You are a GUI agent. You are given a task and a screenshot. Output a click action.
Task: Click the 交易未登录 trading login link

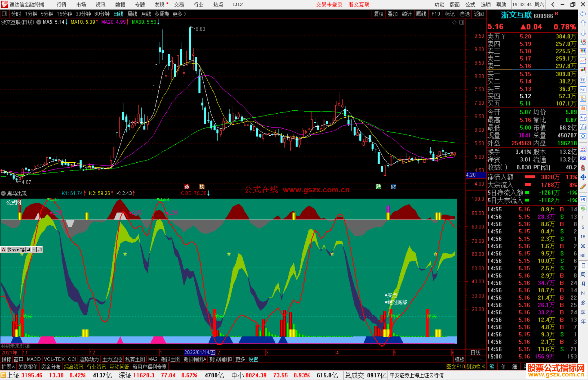(329, 5)
